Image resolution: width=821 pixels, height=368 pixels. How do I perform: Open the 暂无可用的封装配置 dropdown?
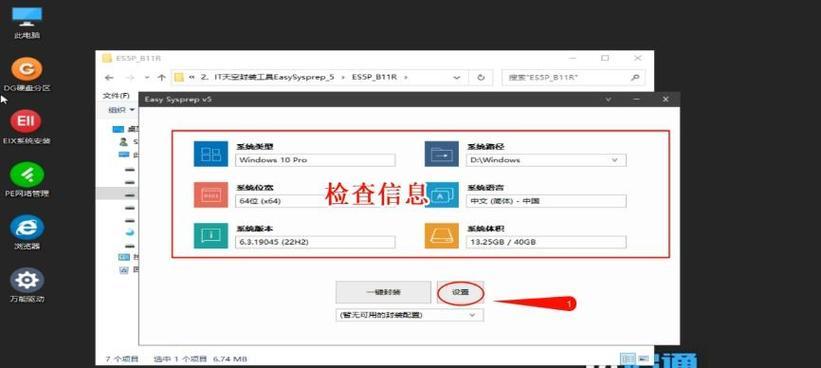(472, 315)
